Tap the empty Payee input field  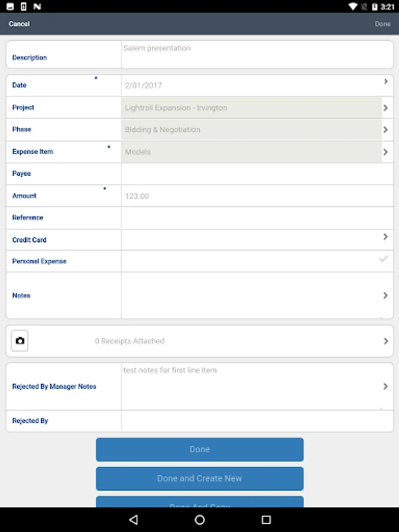[x=257, y=174]
